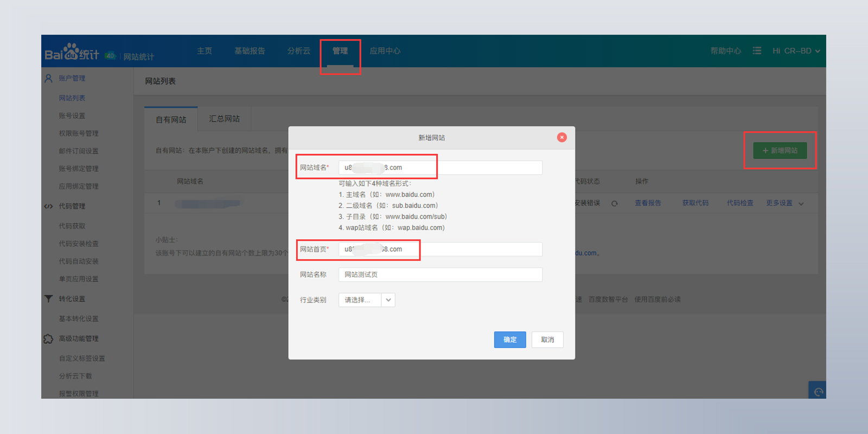Image resolution: width=868 pixels, height=434 pixels.
Task: Click the green 新增网站 button
Action: tap(780, 150)
